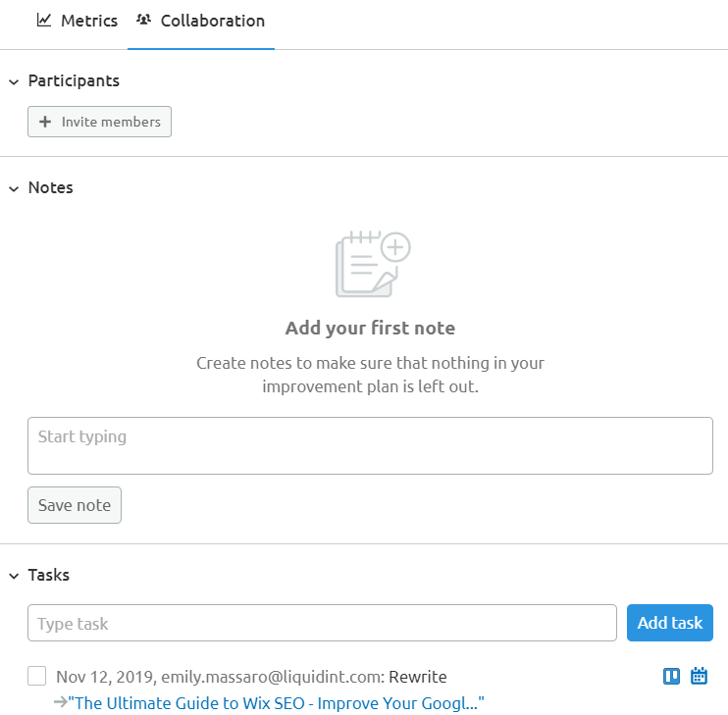The height and width of the screenshot is (715, 728).
Task: Click the notepad illustration above Add your first note
Action: tap(373, 264)
